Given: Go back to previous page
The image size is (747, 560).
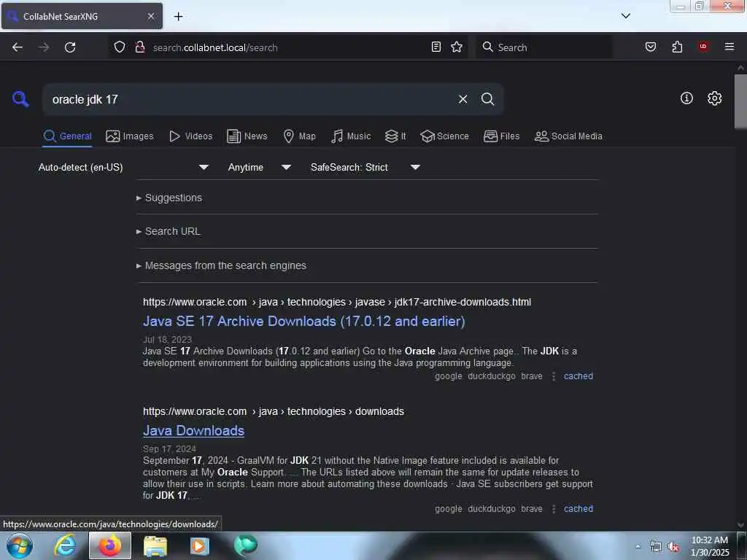Looking at the screenshot, I should [x=18, y=47].
